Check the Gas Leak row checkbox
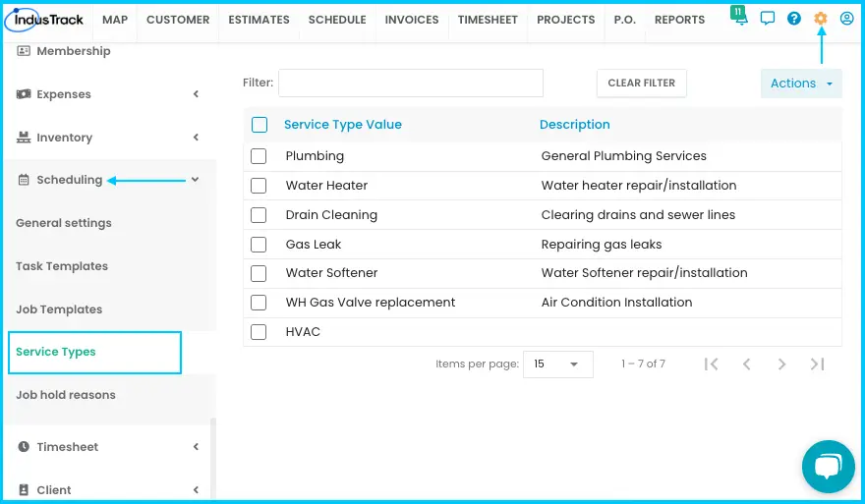 (x=259, y=245)
